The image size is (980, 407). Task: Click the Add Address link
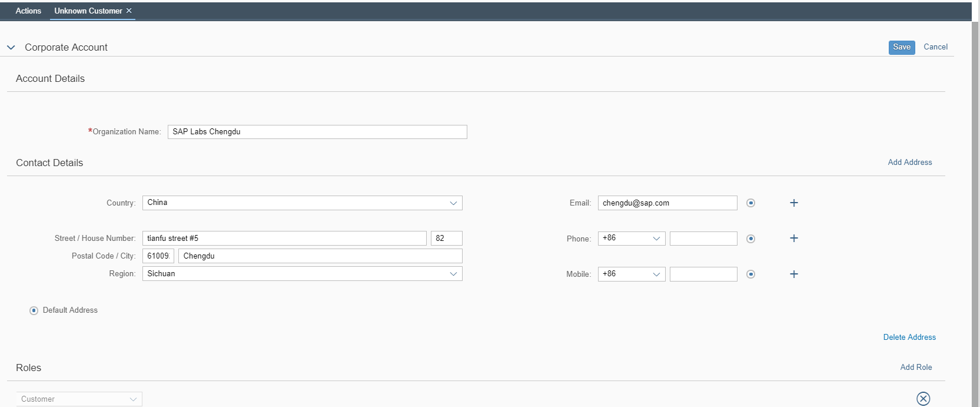[x=910, y=162]
